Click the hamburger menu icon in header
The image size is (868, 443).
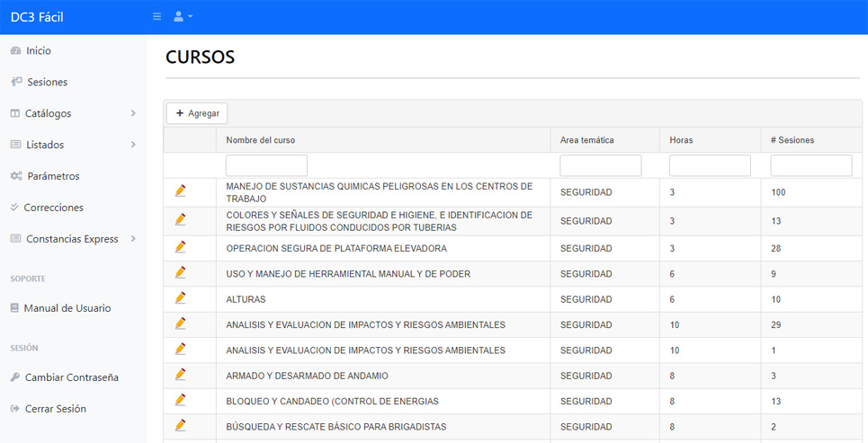(x=157, y=16)
